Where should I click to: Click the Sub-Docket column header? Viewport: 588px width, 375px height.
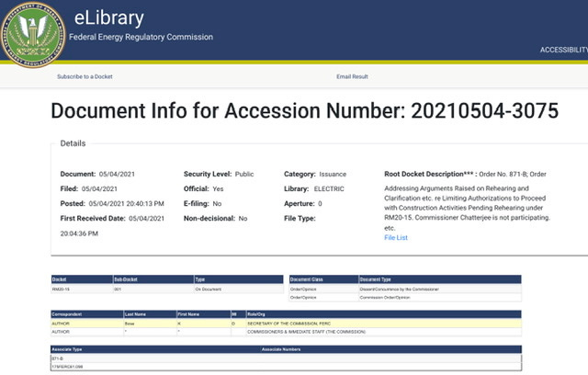pos(153,279)
